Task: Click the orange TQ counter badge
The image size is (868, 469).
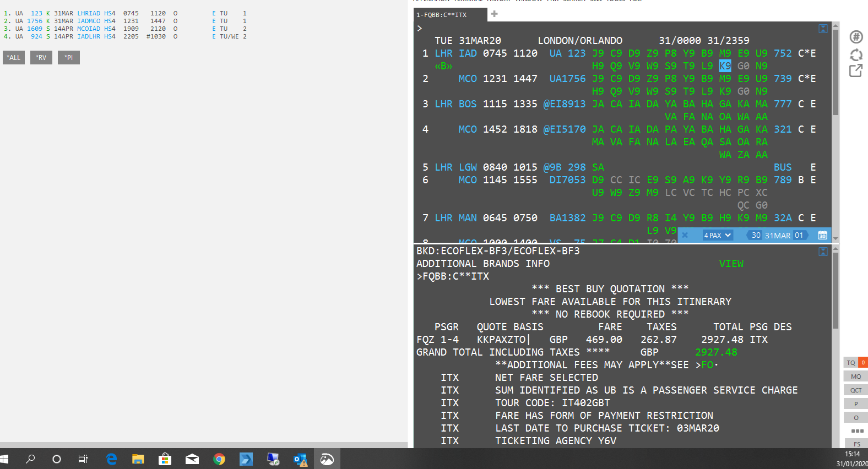Action: (863, 362)
